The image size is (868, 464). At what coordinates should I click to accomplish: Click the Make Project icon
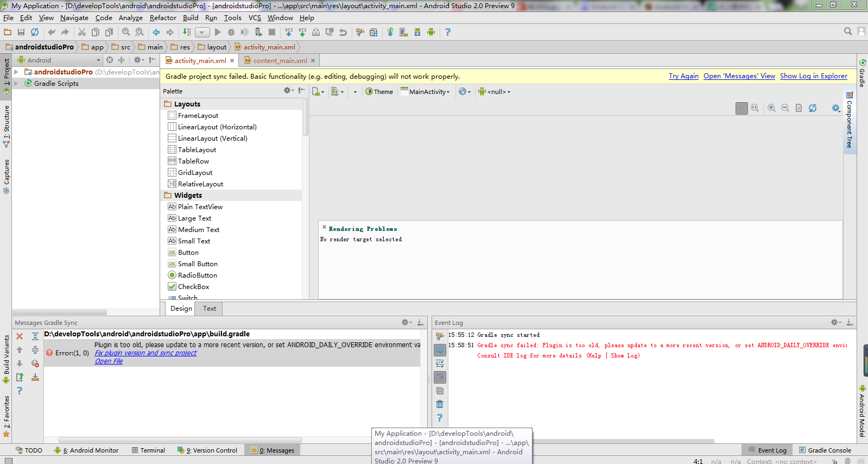pyautogui.click(x=187, y=32)
